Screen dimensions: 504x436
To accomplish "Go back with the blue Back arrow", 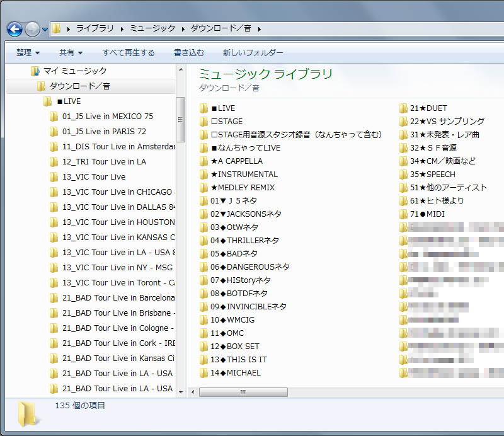I will 14,29.
